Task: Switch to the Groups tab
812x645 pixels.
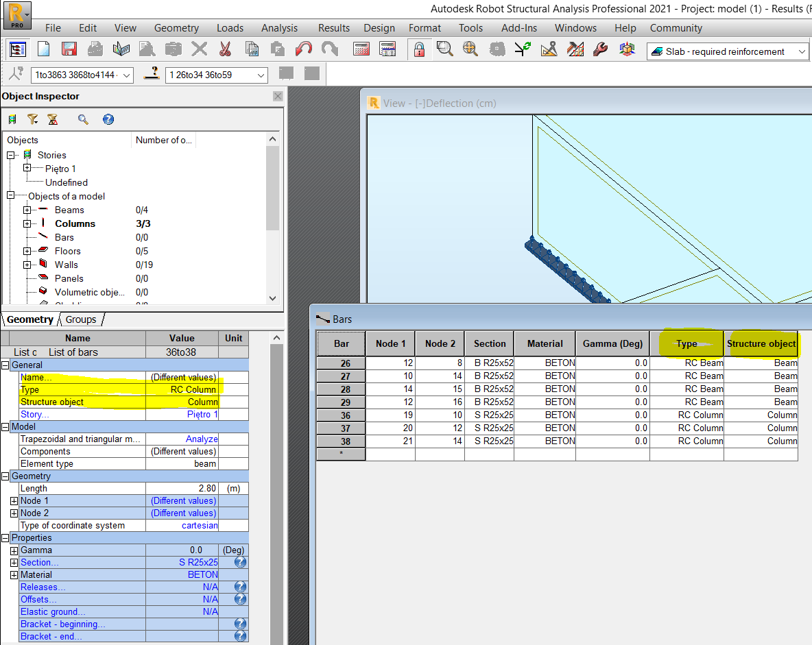Action: 80,319
